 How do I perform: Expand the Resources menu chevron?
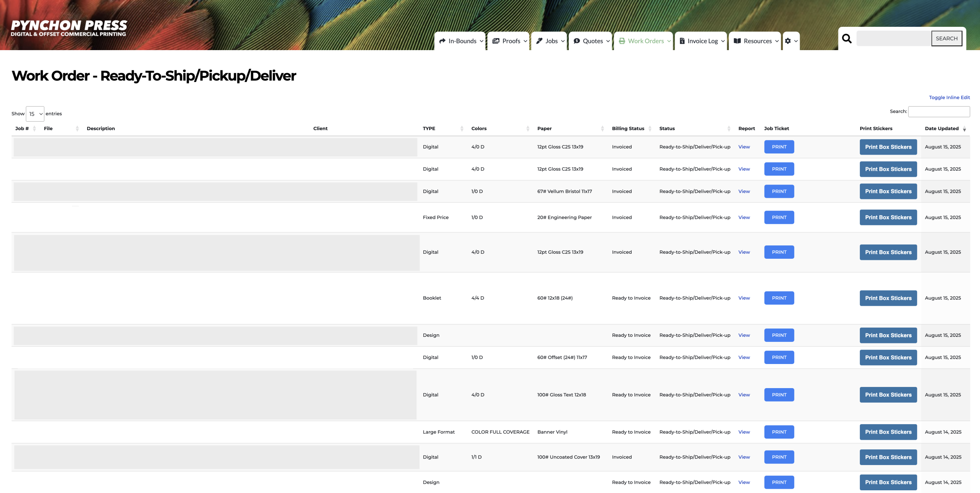pos(777,41)
